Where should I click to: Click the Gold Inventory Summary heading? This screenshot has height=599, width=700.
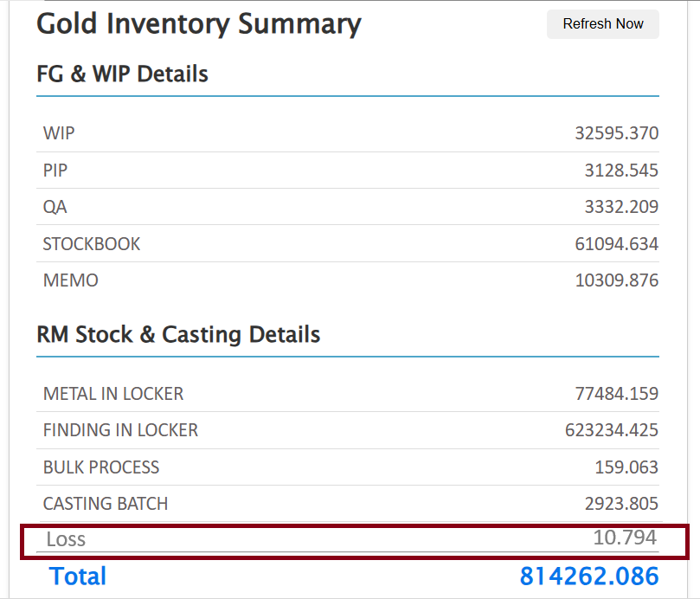pyautogui.click(x=199, y=24)
